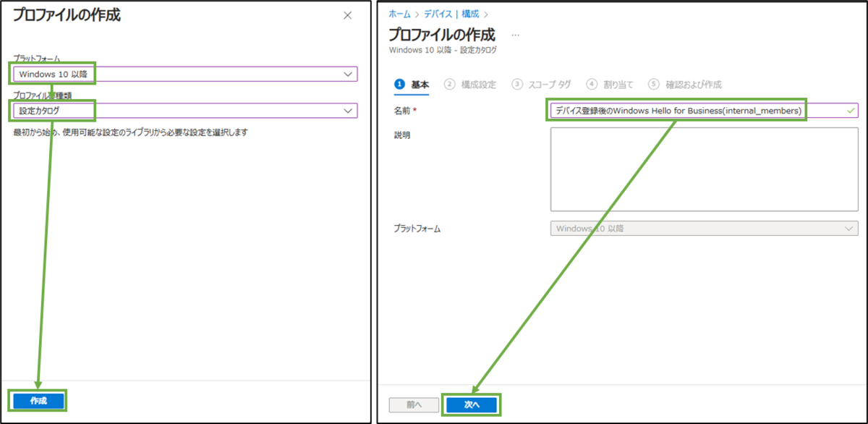The image size is (868, 424).
Task: Select the 基本 step tab
Action: [412, 85]
